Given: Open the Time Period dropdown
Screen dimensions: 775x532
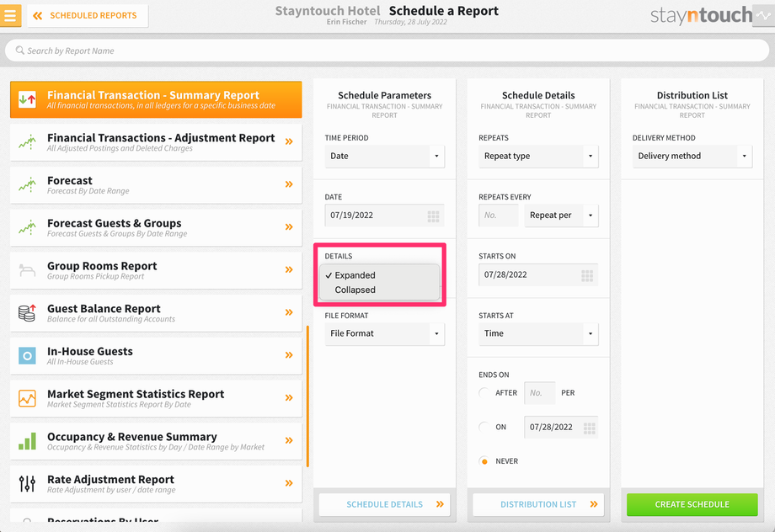Looking at the screenshot, I should 384,156.
